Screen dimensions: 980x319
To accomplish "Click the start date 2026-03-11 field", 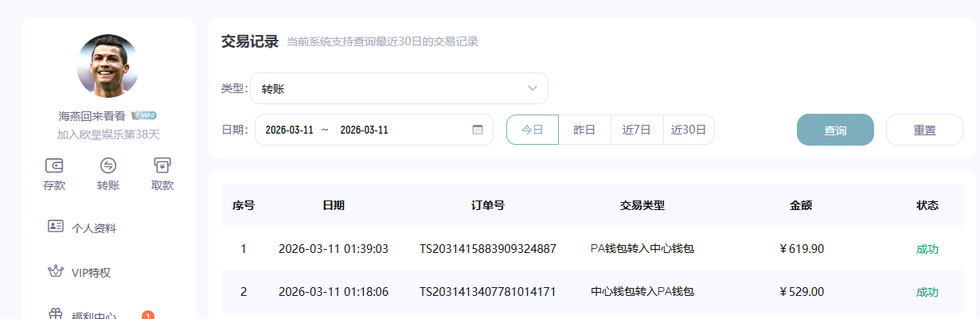I will pos(289,130).
